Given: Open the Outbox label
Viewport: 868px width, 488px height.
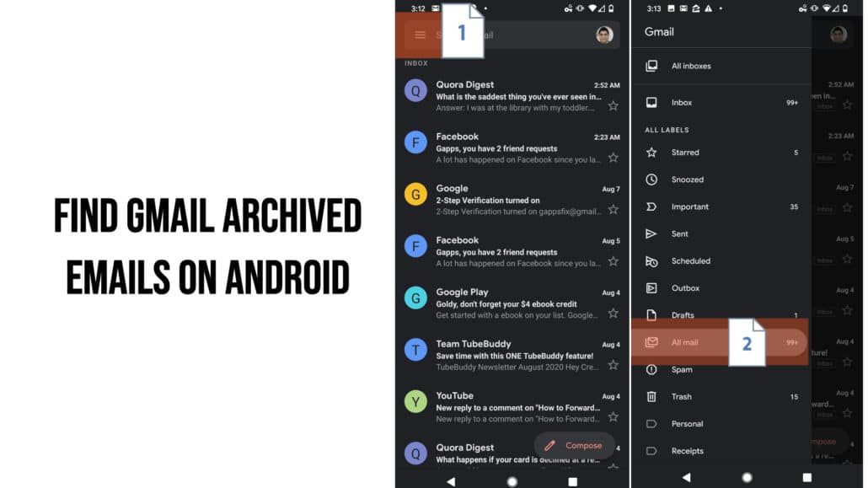Looking at the screenshot, I should [721, 288].
